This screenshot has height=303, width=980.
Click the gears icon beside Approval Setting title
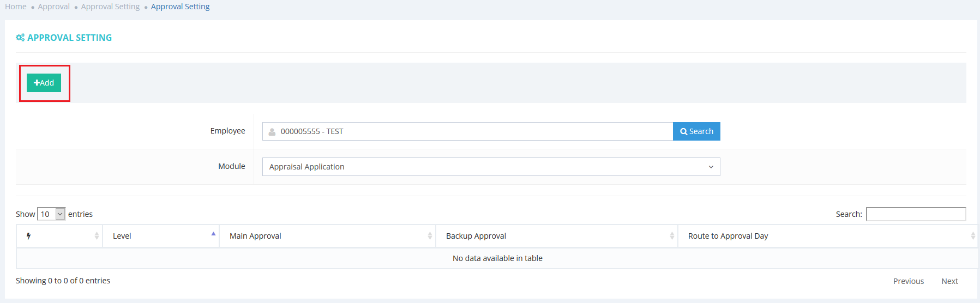[x=20, y=38]
